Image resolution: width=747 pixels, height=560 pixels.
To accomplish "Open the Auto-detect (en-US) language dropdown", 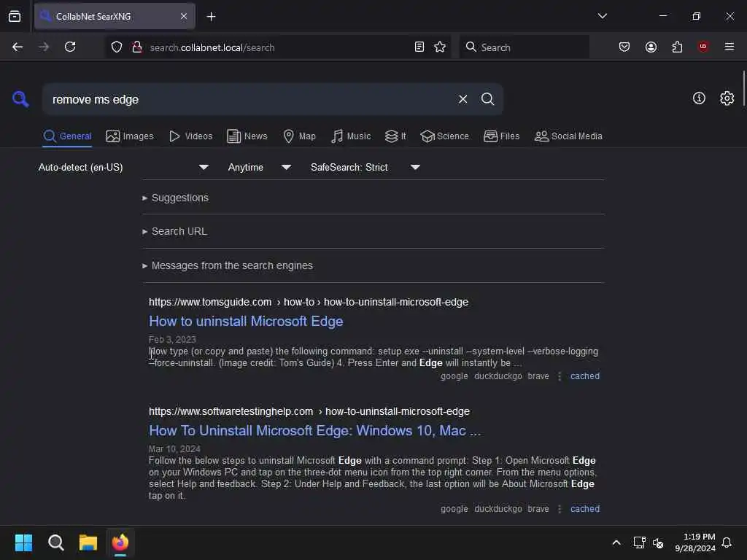I will pyautogui.click(x=124, y=167).
